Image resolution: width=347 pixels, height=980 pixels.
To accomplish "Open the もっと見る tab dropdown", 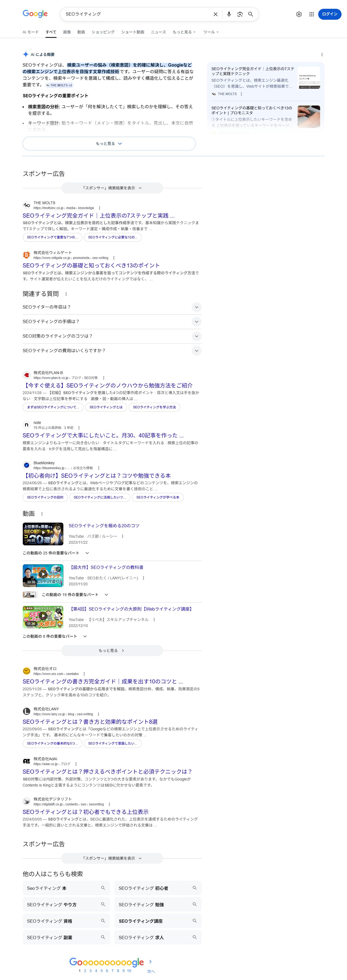I will coord(184,32).
